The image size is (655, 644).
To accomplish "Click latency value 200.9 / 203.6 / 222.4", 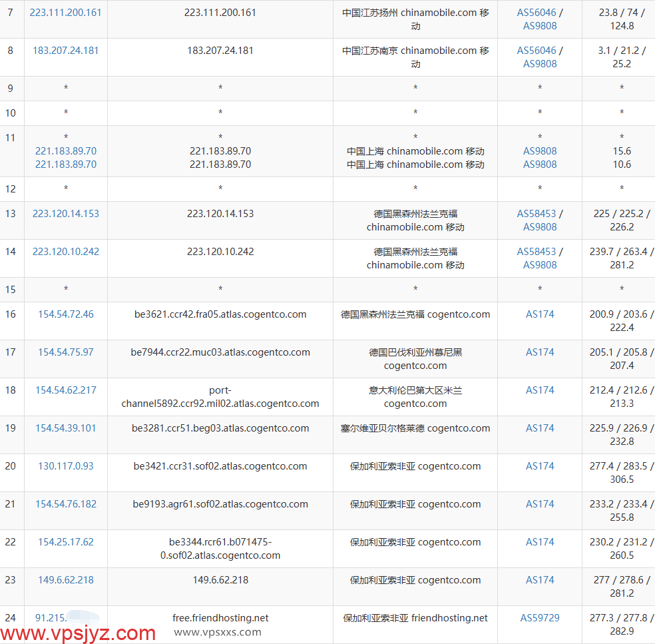I will point(622,321).
